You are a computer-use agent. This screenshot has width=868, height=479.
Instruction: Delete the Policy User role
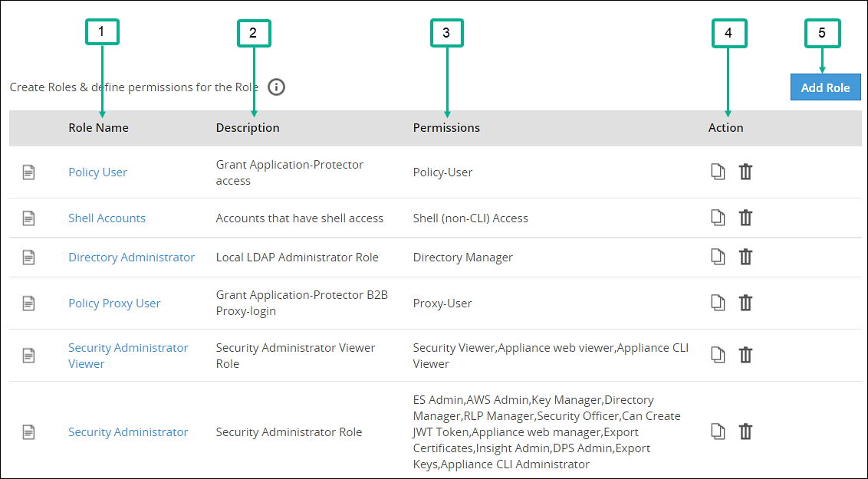pyautogui.click(x=745, y=172)
